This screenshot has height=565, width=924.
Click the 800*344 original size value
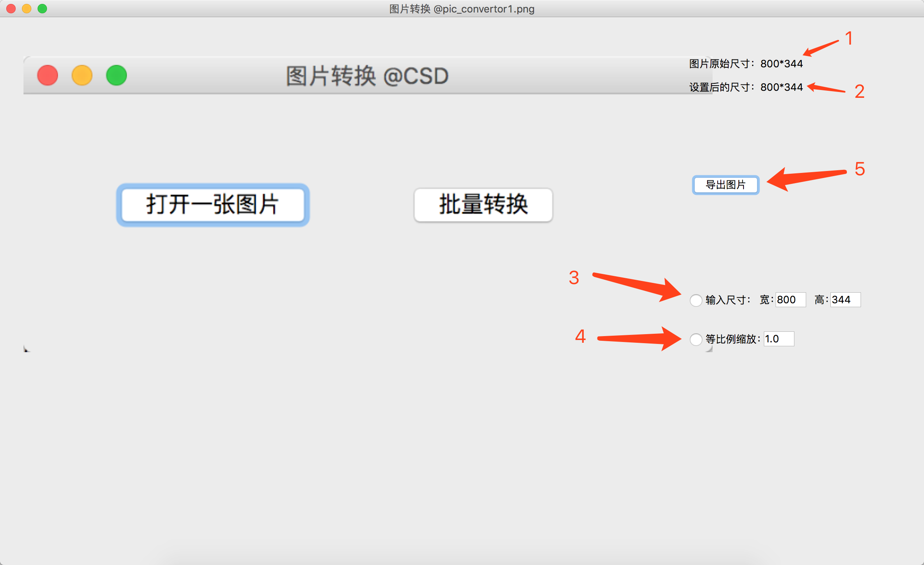[781, 63]
